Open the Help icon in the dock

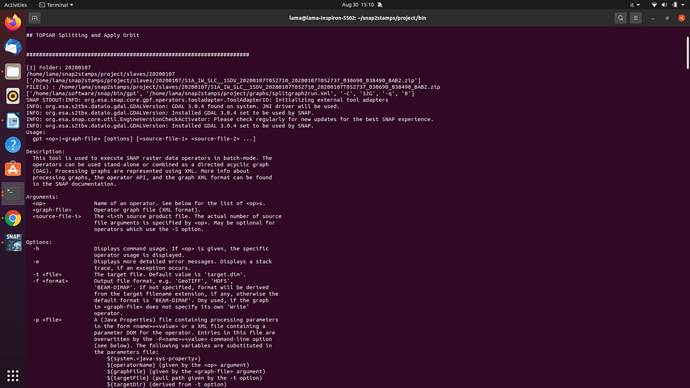click(13, 145)
